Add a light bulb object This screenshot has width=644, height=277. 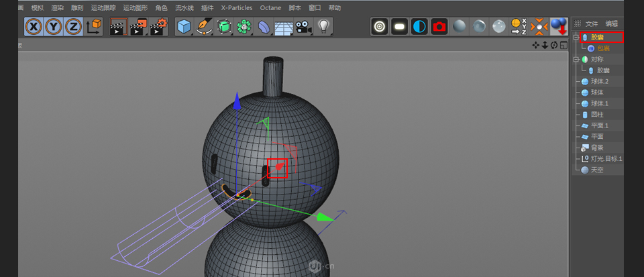tap(324, 27)
